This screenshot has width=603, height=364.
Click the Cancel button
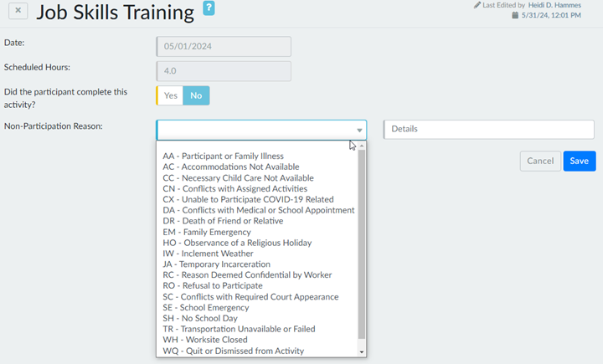tap(539, 161)
